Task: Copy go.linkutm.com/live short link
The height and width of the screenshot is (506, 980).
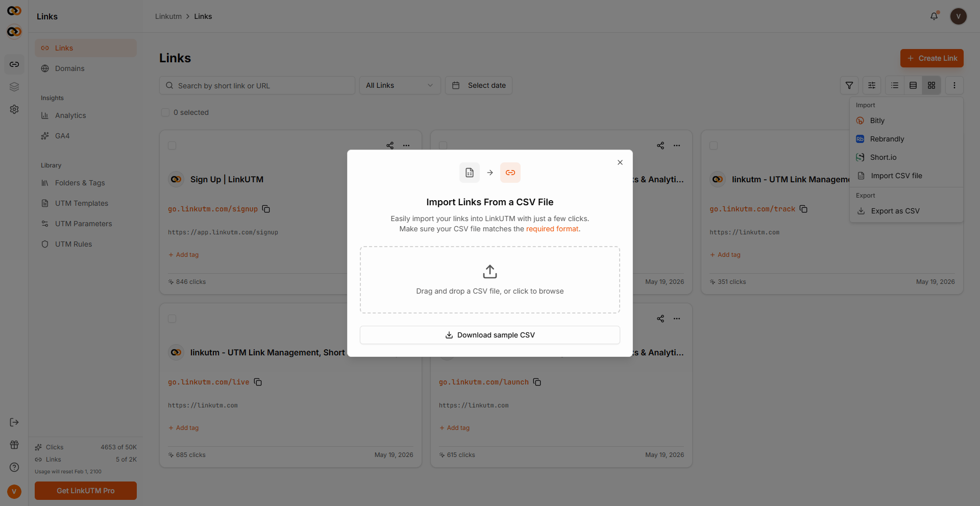Action: (258, 382)
